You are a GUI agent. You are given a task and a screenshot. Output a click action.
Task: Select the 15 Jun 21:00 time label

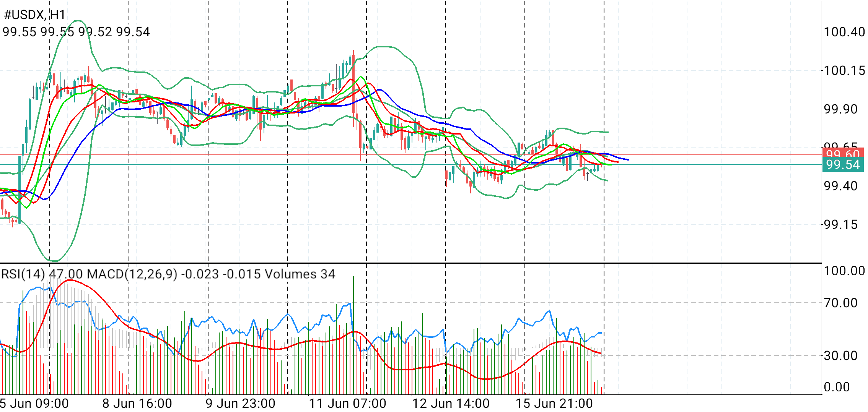pyautogui.click(x=554, y=404)
